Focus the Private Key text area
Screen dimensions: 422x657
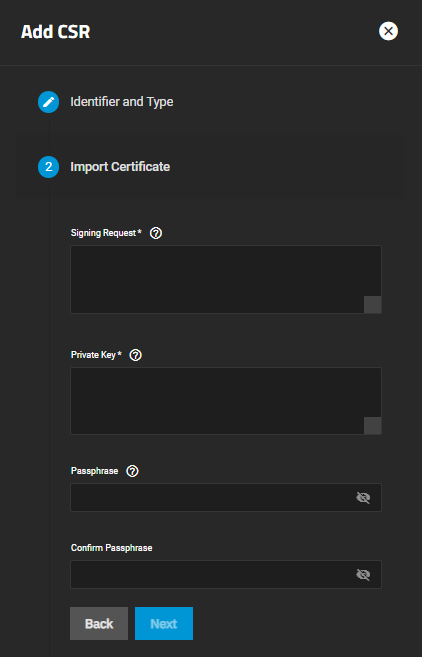tap(226, 401)
